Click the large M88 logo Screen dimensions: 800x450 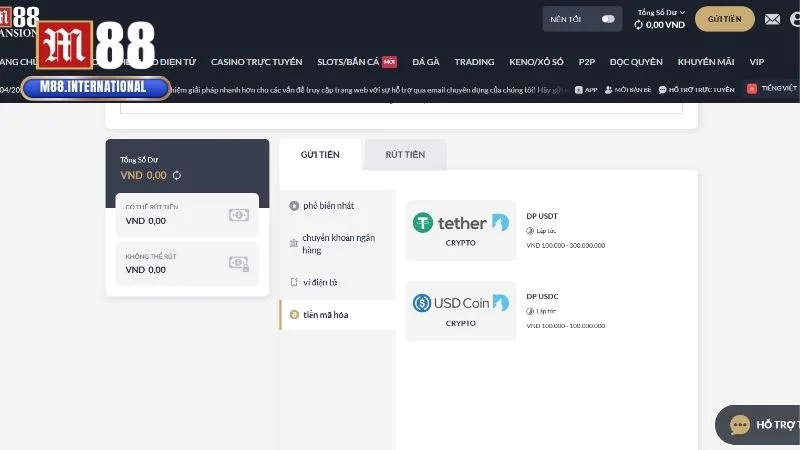pos(96,45)
